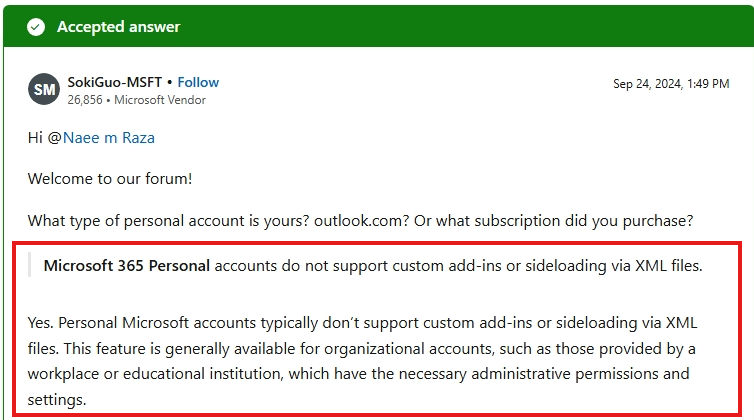Viewport: 754px width, 420px height.
Task: Click the Hi @ greeting text
Action: click(x=45, y=138)
